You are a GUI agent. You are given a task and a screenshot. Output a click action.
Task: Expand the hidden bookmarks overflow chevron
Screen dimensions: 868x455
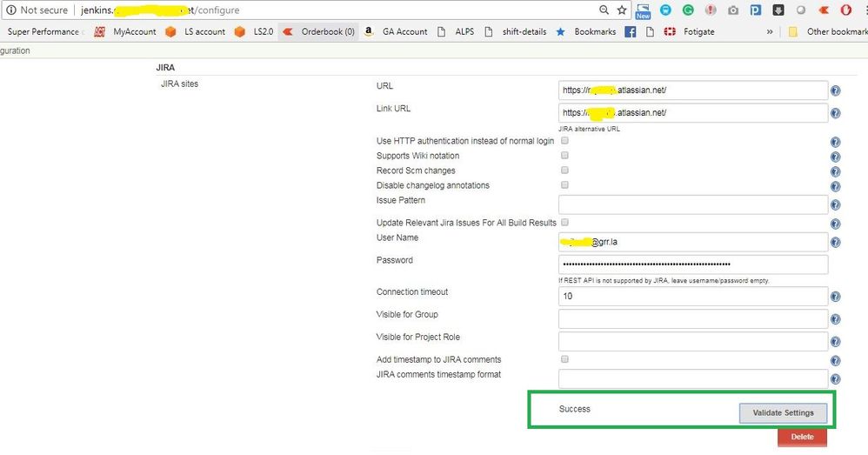[x=770, y=31]
